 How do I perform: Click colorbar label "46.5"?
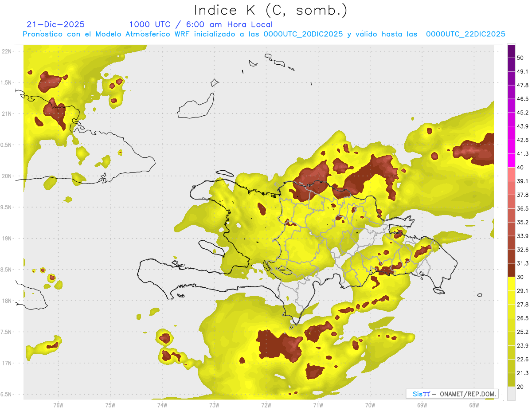coord(523,99)
